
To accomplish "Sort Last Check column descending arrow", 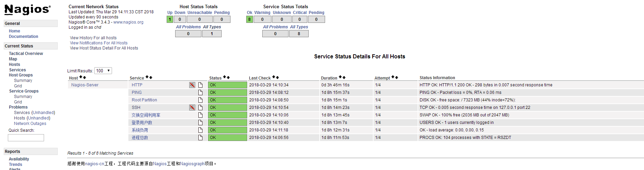I will pos(277,77).
